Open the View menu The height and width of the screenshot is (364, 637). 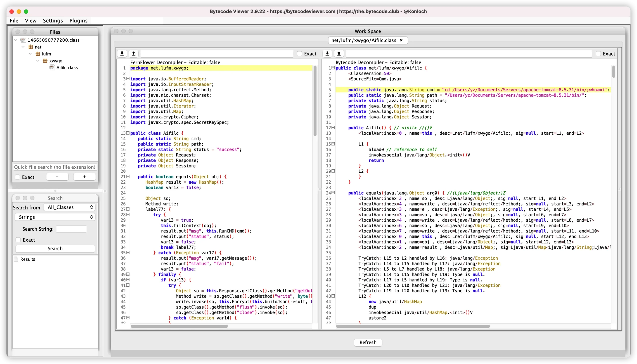[31, 21]
